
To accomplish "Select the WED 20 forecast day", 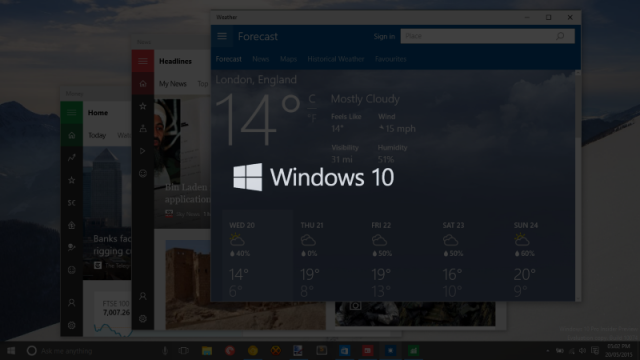I will pos(258,256).
